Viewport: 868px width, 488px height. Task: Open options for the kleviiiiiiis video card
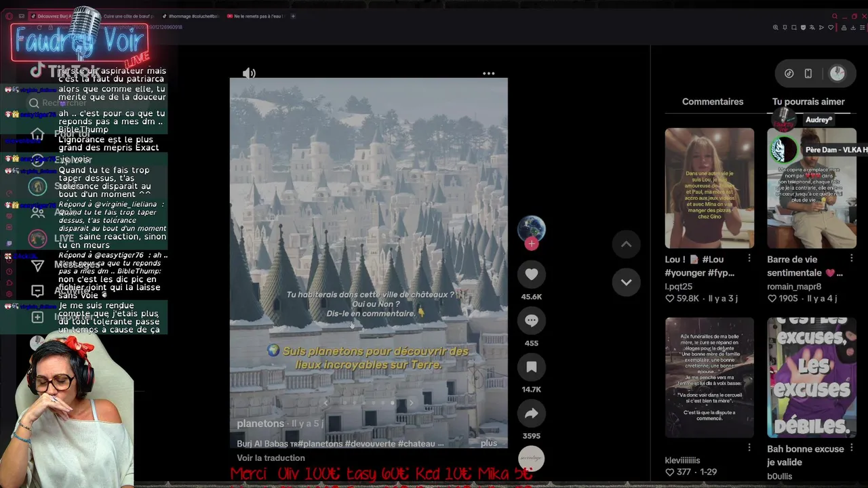point(749,447)
